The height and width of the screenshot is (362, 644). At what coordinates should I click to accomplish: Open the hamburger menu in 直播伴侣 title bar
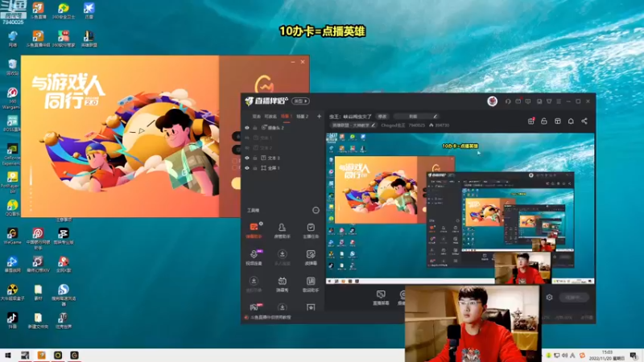pyautogui.click(x=559, y=101)
